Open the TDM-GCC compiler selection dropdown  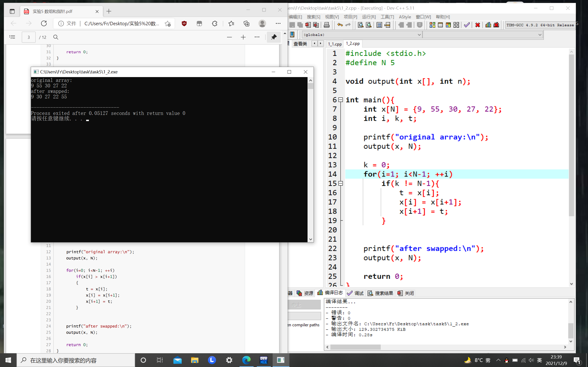(540, 25)
